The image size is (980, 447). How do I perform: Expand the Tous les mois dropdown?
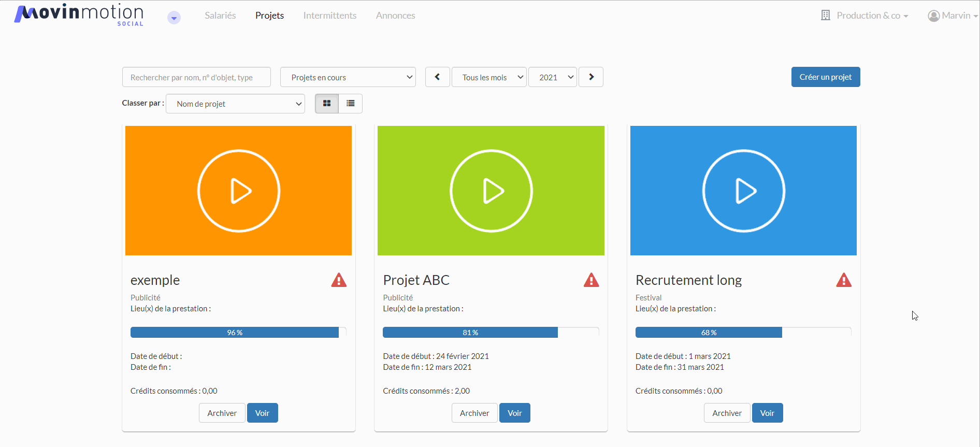tap(489, 77)
